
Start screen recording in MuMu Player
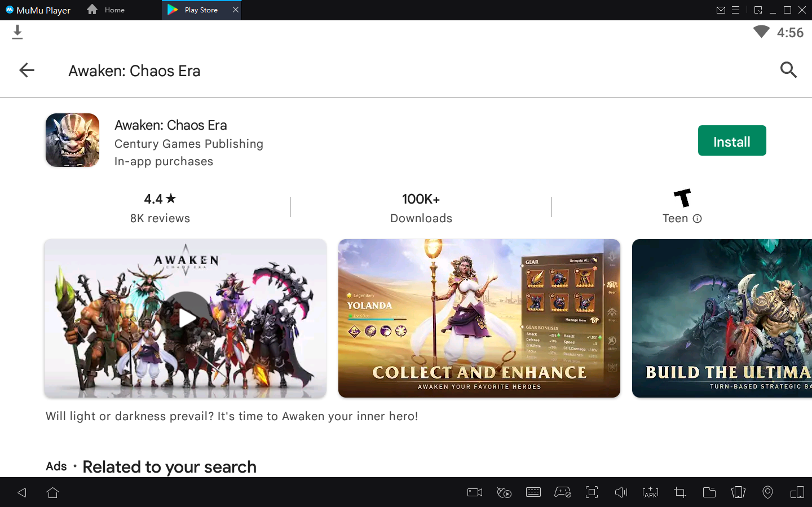[x=474, y=492]
